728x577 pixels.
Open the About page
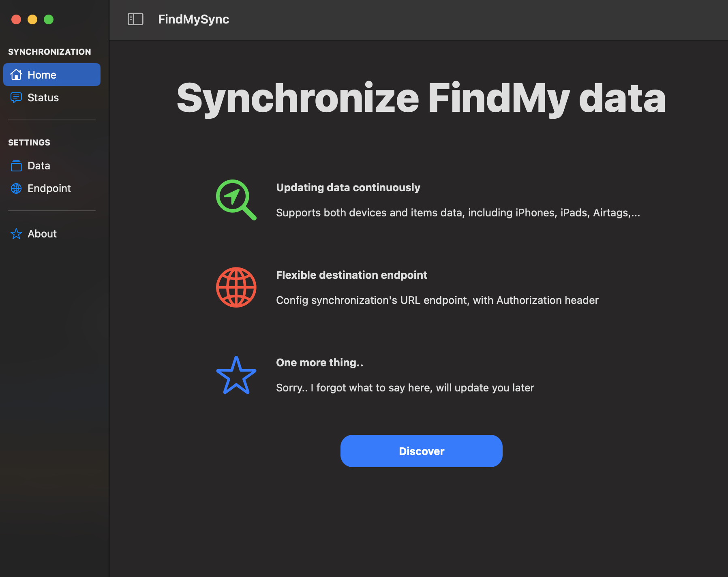52,233
